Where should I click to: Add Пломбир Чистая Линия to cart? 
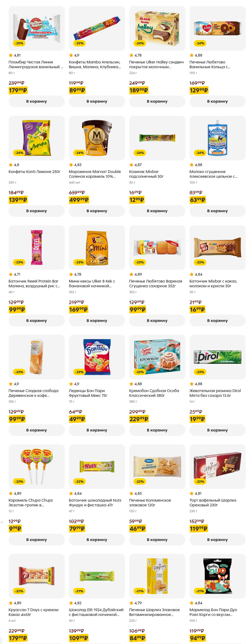(x=37, y=101)
